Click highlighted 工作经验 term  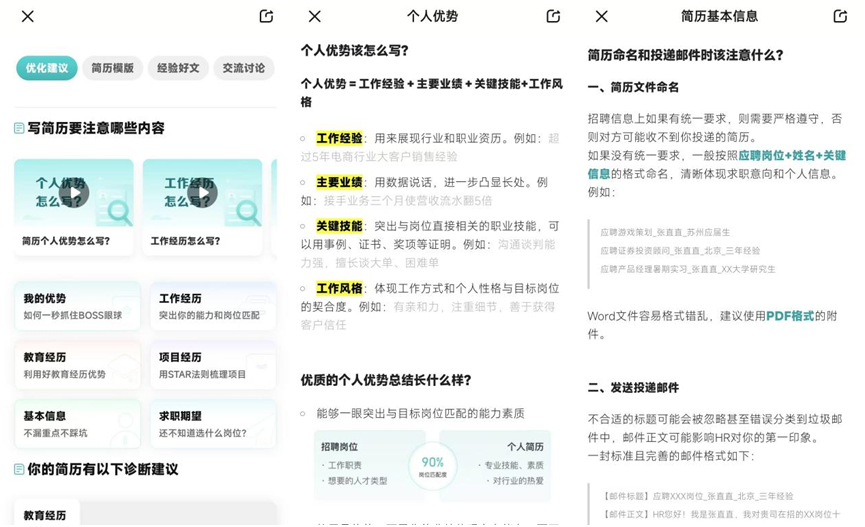(x=339, y=138)
